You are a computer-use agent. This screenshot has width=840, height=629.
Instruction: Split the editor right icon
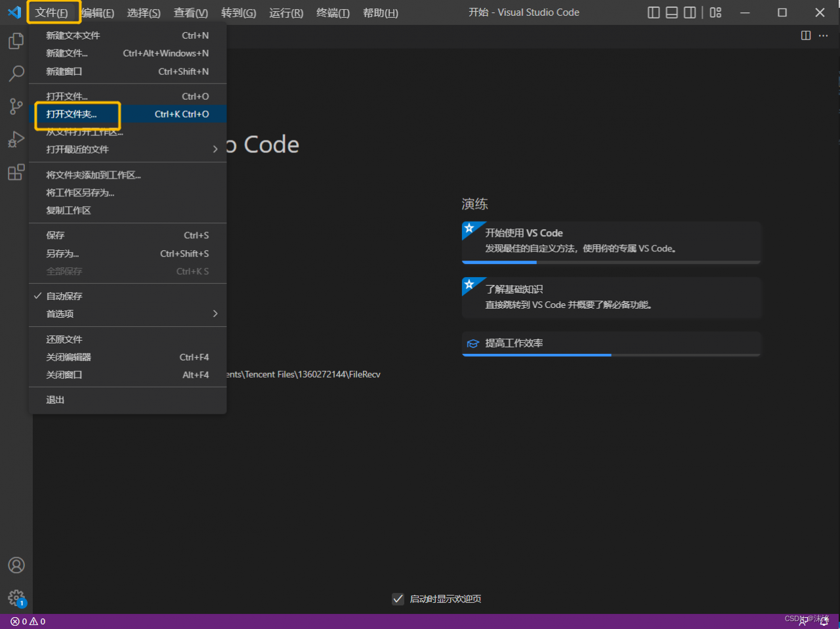click(806, 35)
